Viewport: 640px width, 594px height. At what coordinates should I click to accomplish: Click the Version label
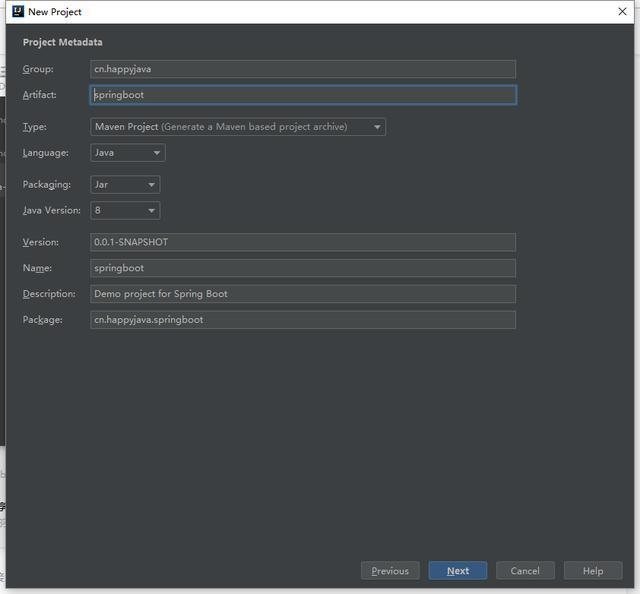[x=41, y=242]
